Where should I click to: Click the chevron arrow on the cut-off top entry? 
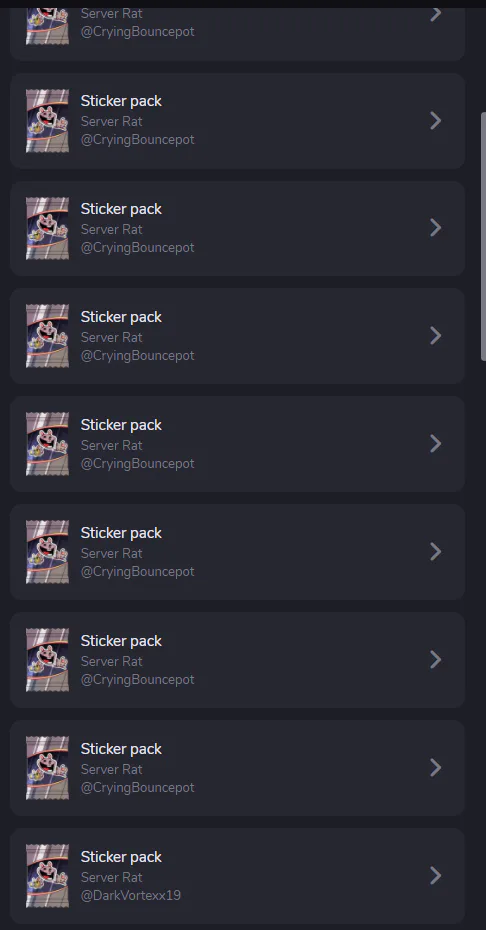[436, 14]
